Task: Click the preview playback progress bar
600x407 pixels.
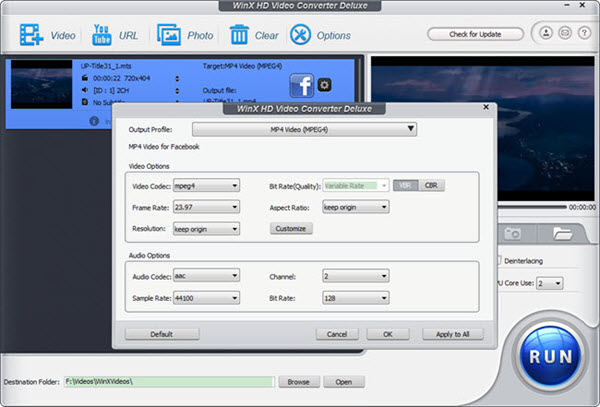Action: tap(532, 207)
